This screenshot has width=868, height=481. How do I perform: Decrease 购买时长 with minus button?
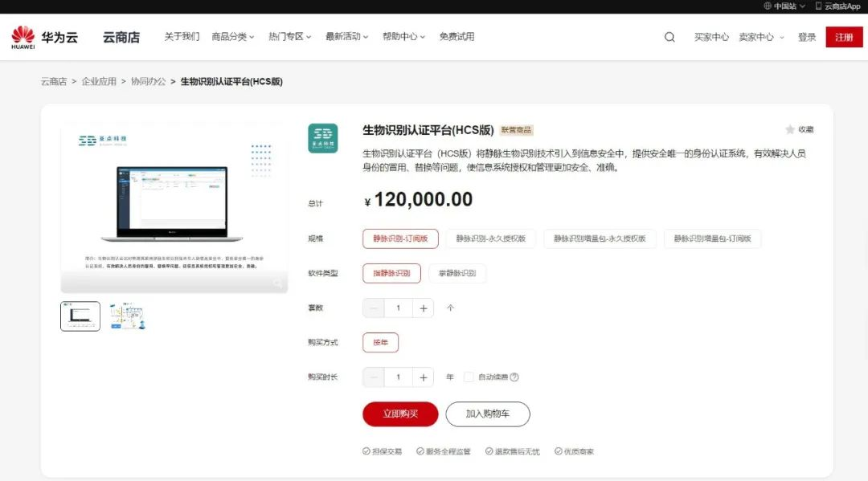click(x=374, y=377)
